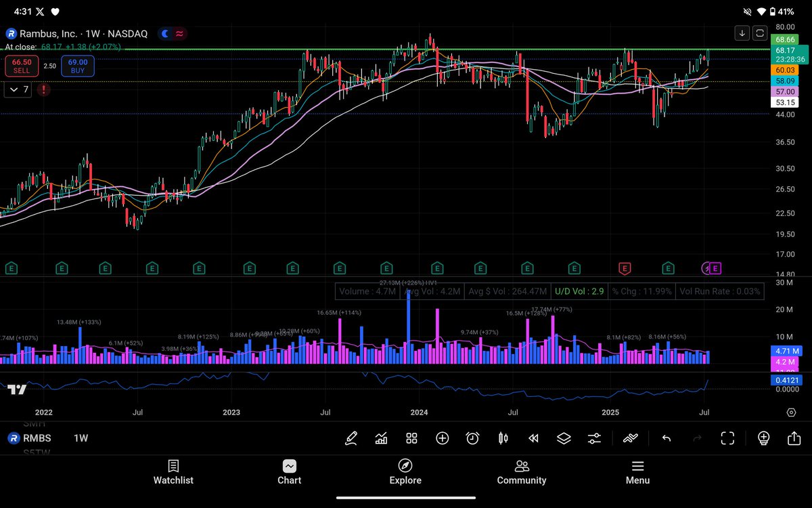Tap the heart notification icon in the status bar
812x508 pixels.
click(55, 12)
